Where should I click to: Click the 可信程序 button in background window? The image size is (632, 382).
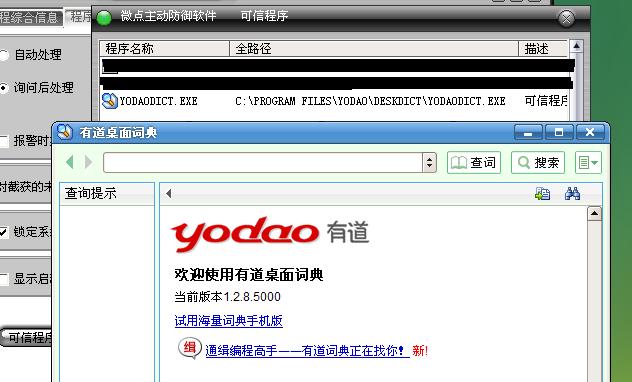pos(27,337)
